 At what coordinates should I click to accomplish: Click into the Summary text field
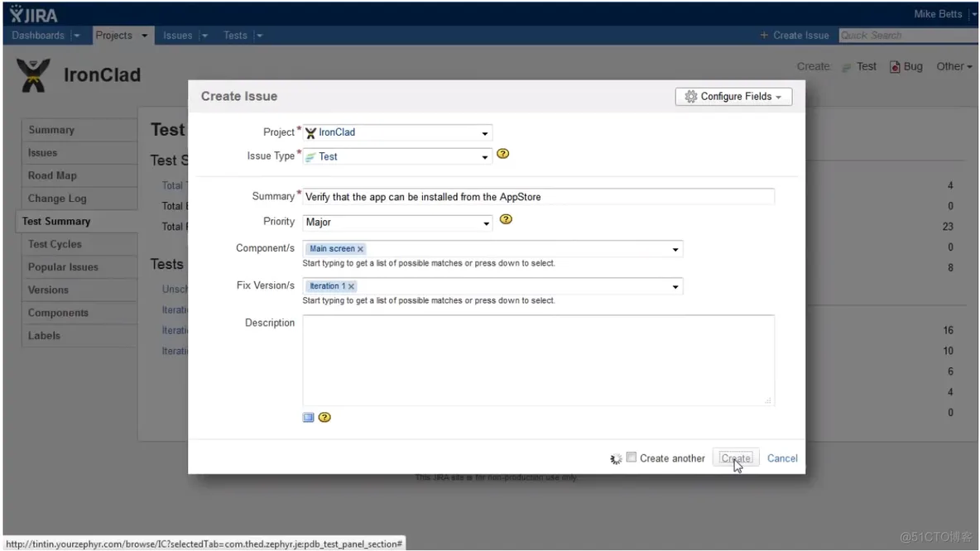[538, 197]
